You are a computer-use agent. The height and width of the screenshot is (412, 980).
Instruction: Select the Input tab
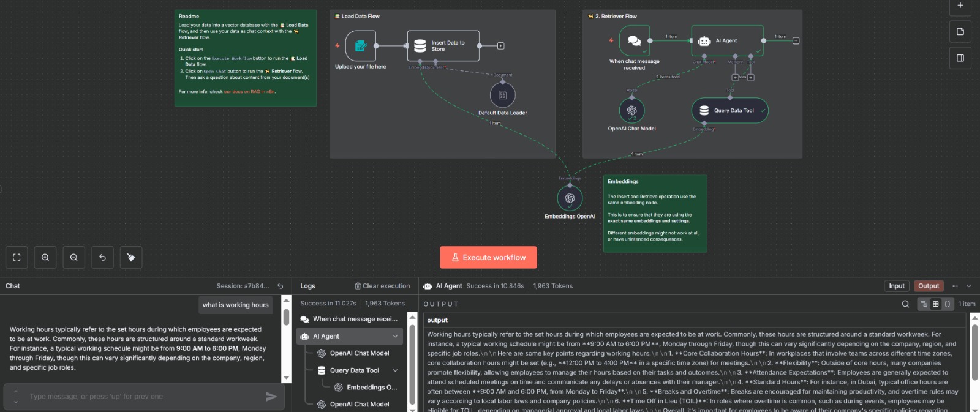click(x=897, y=286)
